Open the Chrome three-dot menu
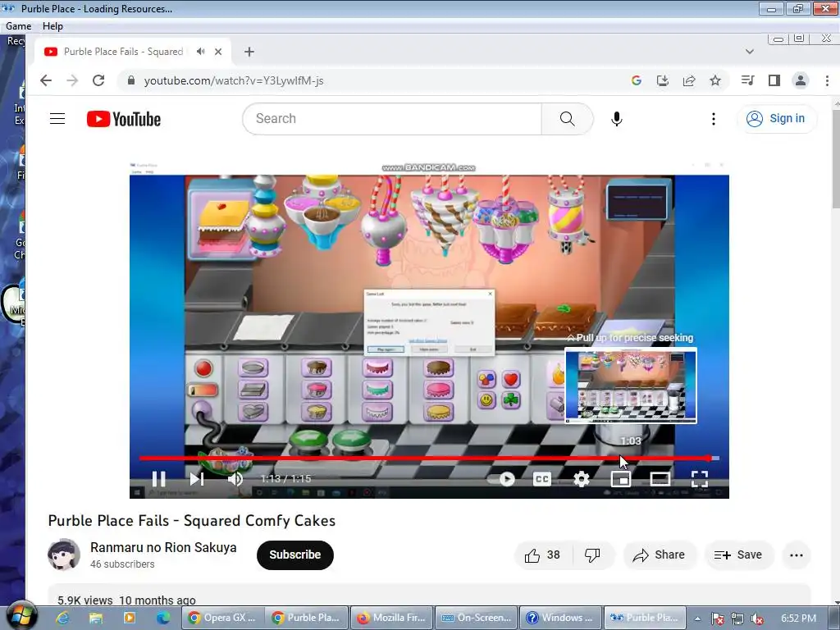 pyautogui.click(x=827, y=80)
